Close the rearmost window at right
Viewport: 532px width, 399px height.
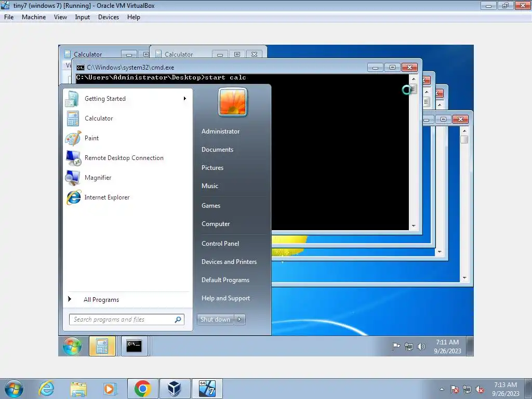coord(460,119)
